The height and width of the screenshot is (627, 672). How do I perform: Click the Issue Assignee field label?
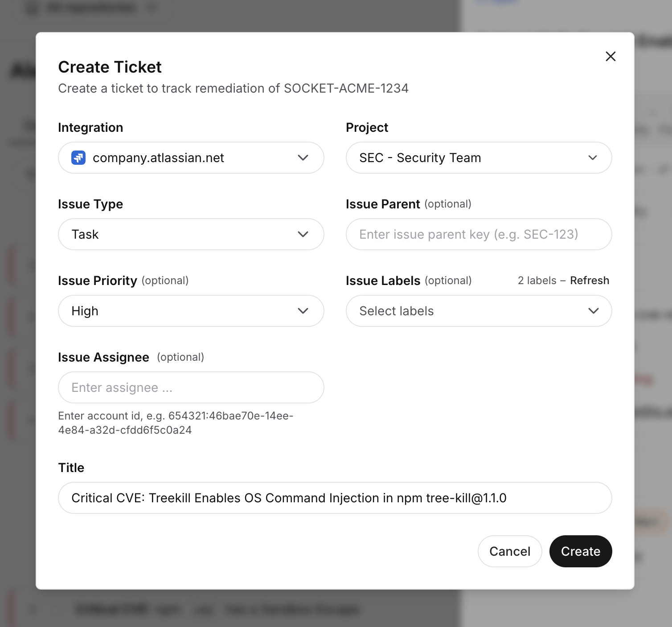point(104,357)
